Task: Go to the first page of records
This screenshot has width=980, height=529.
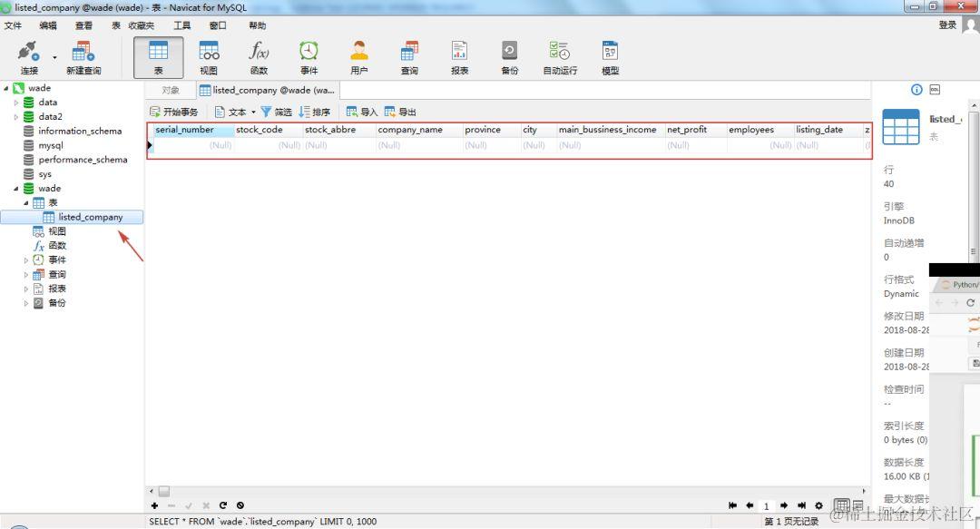Action: pos(732,505)
